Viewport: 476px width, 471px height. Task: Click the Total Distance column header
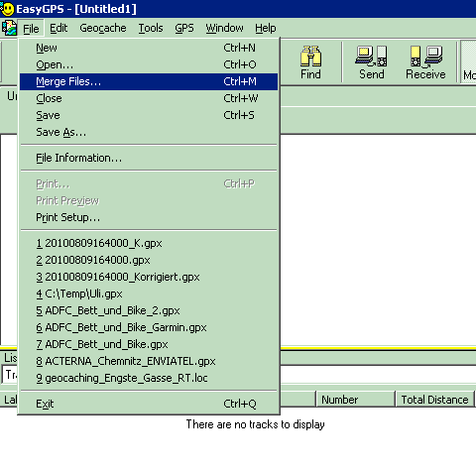click(434, 400)
